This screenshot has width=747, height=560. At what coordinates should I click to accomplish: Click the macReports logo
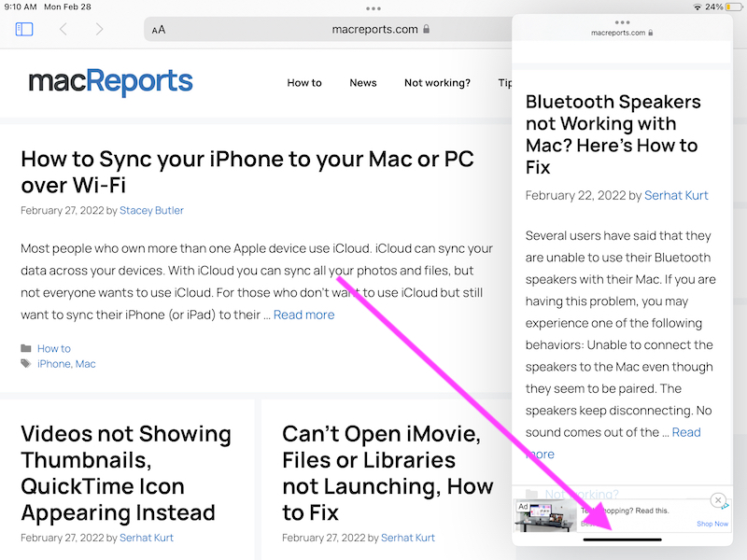pyautogui.click(x=110, y=81)
